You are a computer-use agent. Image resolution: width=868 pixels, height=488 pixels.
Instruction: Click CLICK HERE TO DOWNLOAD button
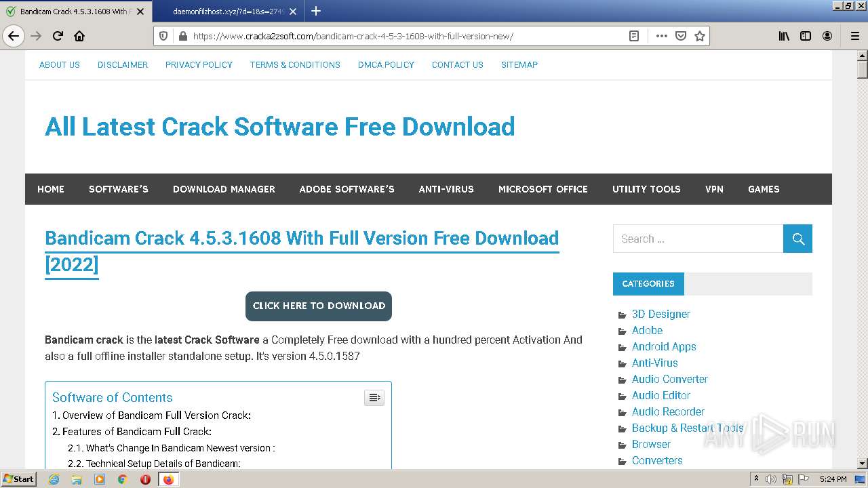(319, 306)
